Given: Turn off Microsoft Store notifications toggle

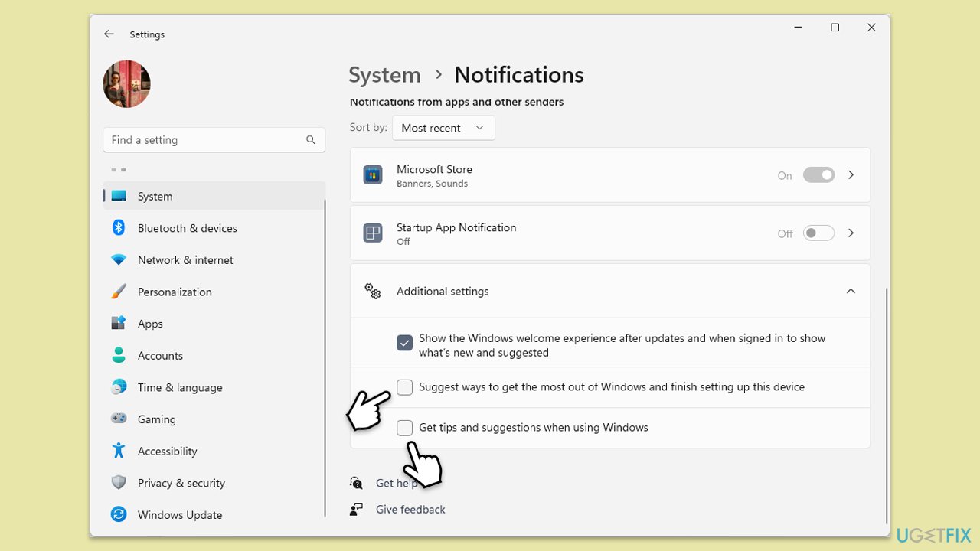Looking at the screenshot, I should (x=818, y=175).
